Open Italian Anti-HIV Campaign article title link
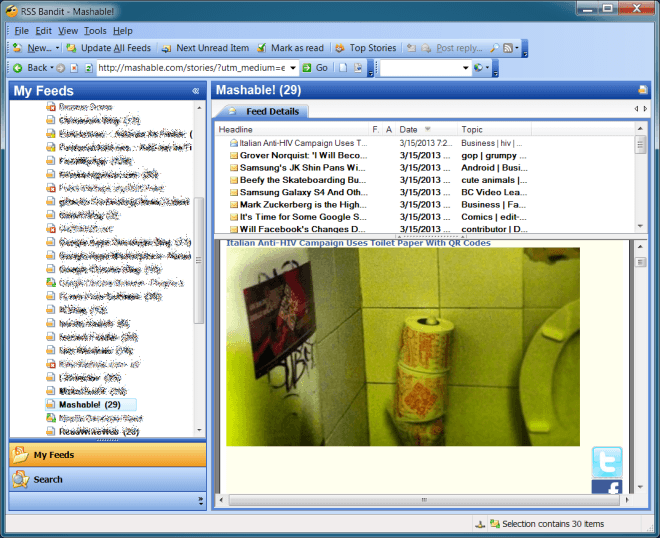This screenshot has width=660, height=538. [358, 243]
